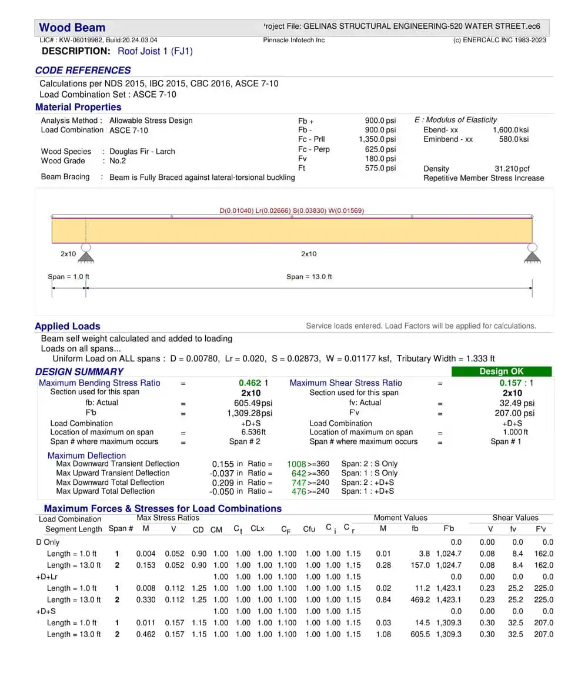Select the Material Properties section heading
This screenshot has height=700, width=588.
(78, 107)
